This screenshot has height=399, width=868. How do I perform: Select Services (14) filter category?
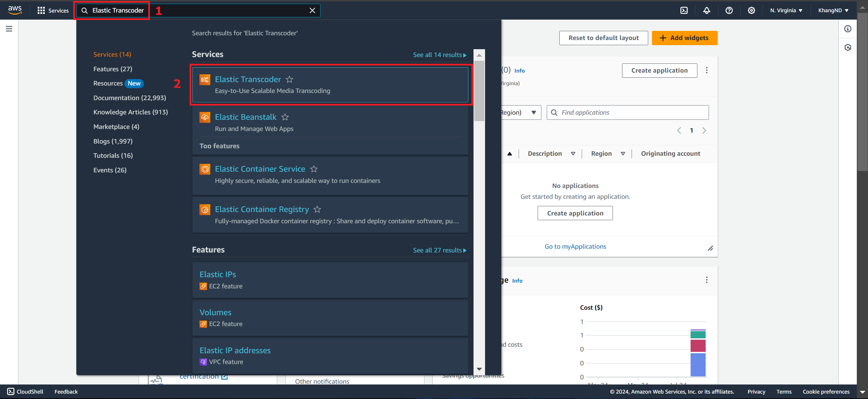point(112,54)
